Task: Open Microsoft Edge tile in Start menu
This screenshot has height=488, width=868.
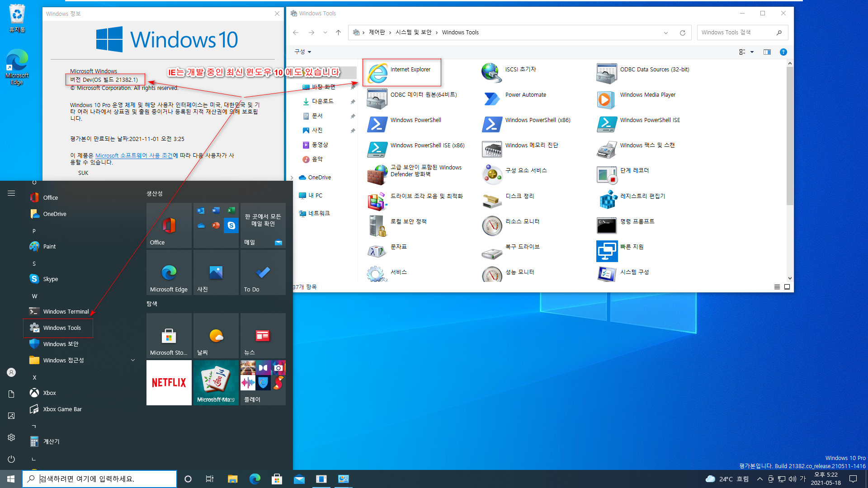Action: coord(169,272)
